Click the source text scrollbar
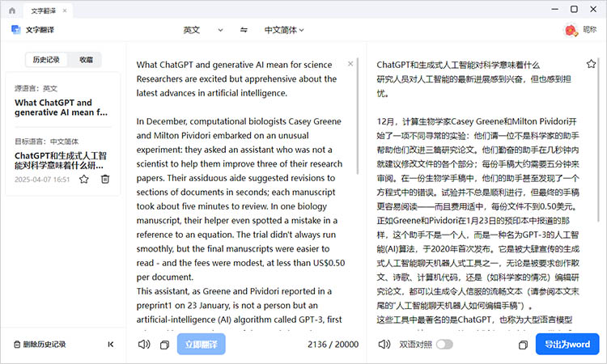607x364 pixels. click(x=357, y=116)
